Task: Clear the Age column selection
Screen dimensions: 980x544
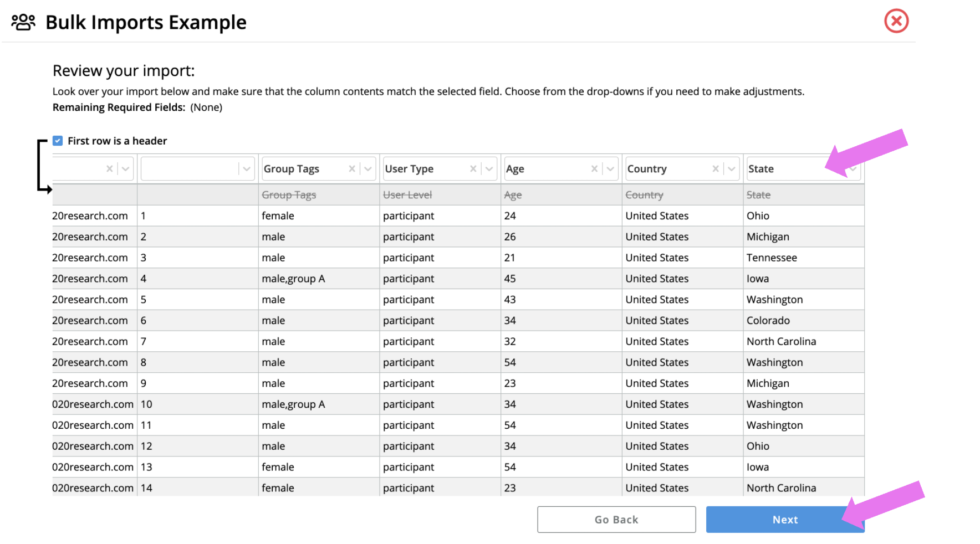Action: click(594, 169)
